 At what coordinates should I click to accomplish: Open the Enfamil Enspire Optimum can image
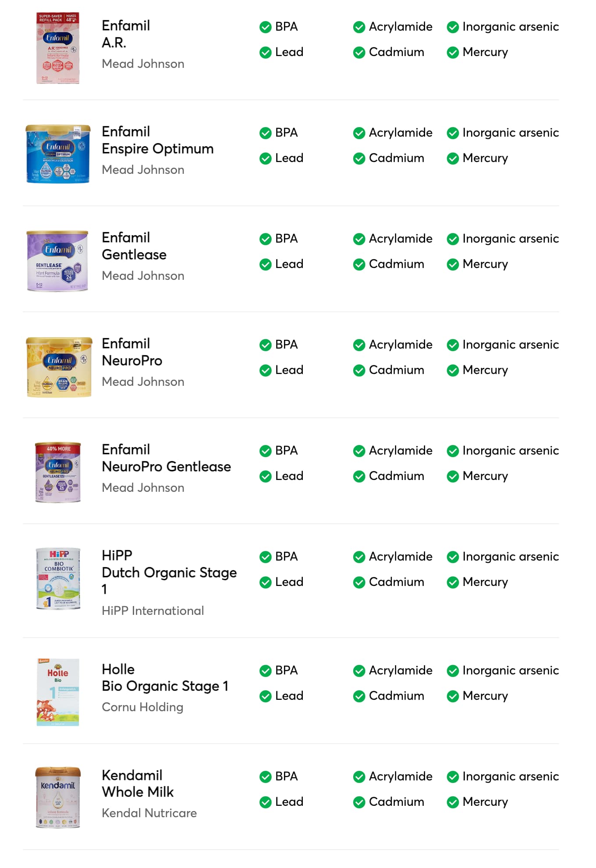point(58,154)
